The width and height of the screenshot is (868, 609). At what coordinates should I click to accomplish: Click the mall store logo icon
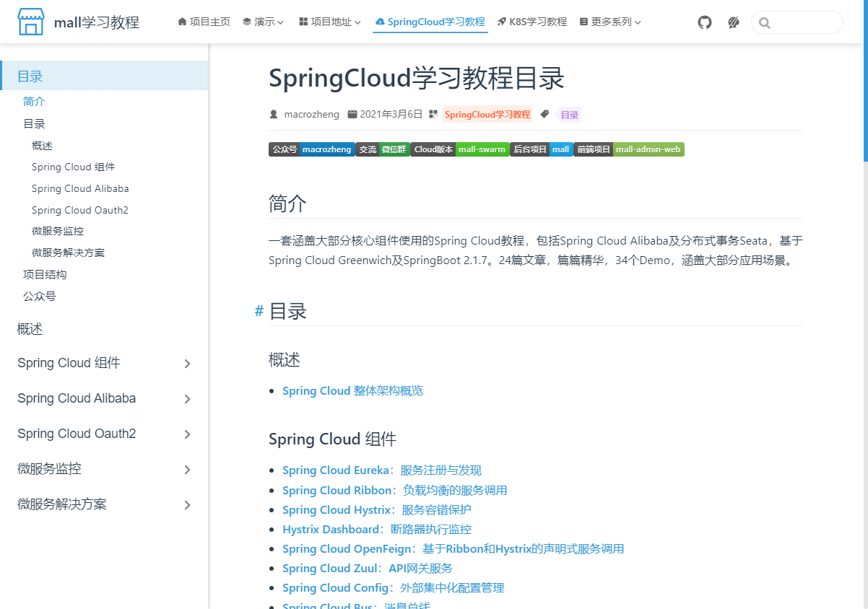tap(31, 22)
